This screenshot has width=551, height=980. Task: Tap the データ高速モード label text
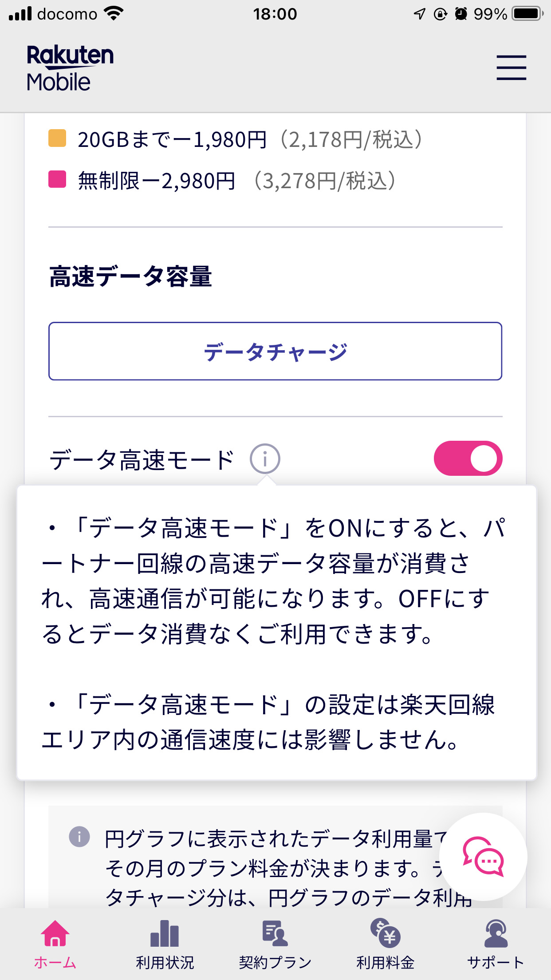[142, 460]
